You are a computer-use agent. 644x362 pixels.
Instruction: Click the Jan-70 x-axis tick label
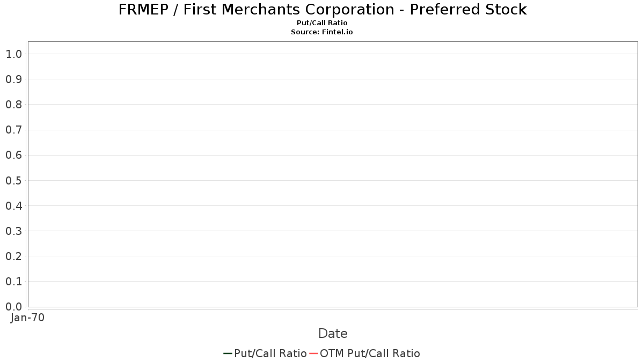pos(27,317)
